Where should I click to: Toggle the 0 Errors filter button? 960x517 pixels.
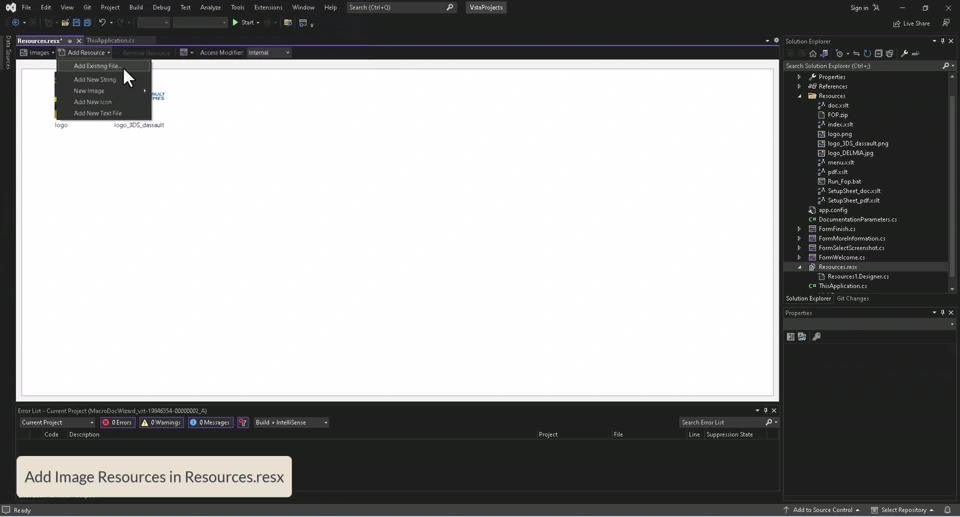tap(118, 423)
